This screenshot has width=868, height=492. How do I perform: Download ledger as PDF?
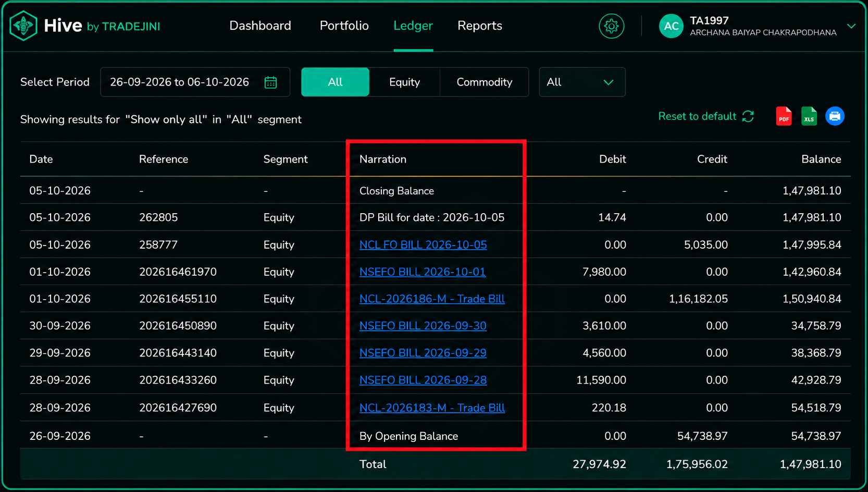point(784,116)
